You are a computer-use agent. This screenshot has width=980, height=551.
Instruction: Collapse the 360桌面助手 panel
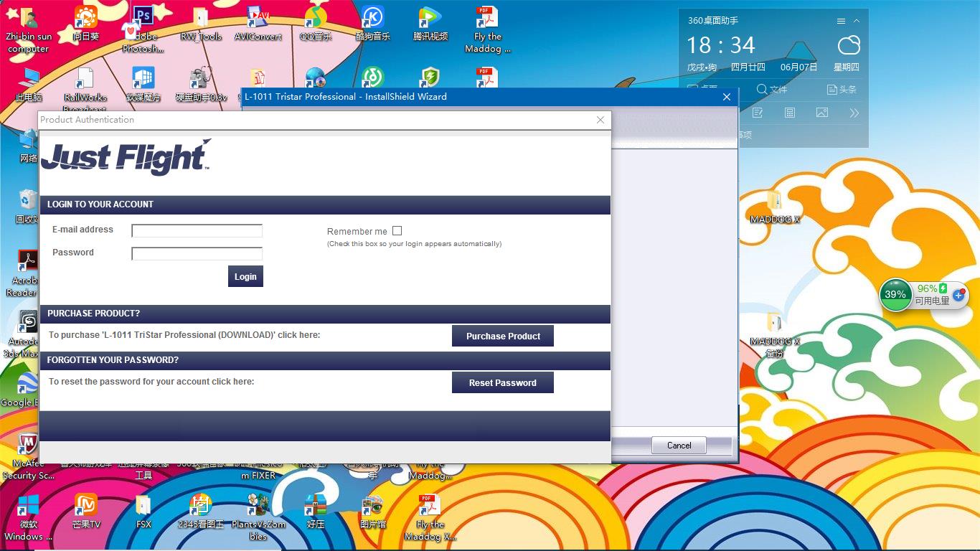pyautogui.click(x=857, y=21)
